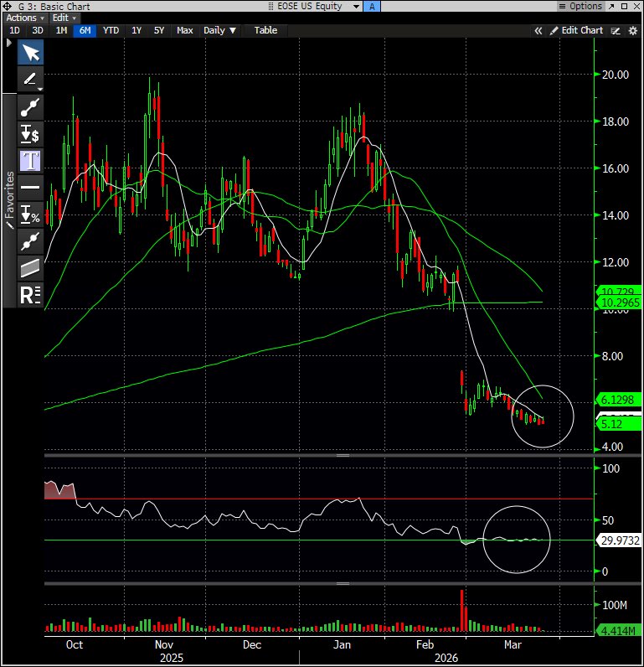Click the large February volume spike bar
The image size is (644, 667).
pos(462,610)
